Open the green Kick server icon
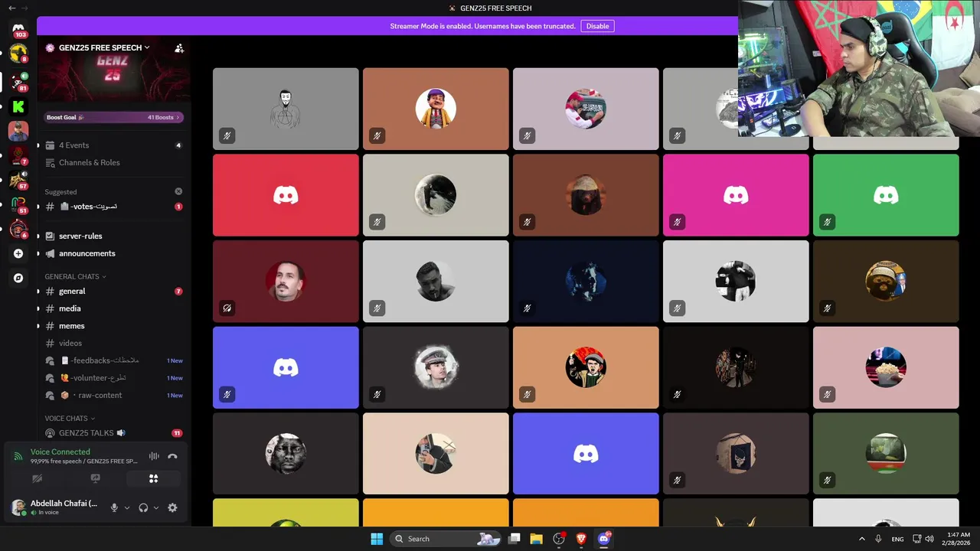 pyautogui.click(x=18, y=106)
